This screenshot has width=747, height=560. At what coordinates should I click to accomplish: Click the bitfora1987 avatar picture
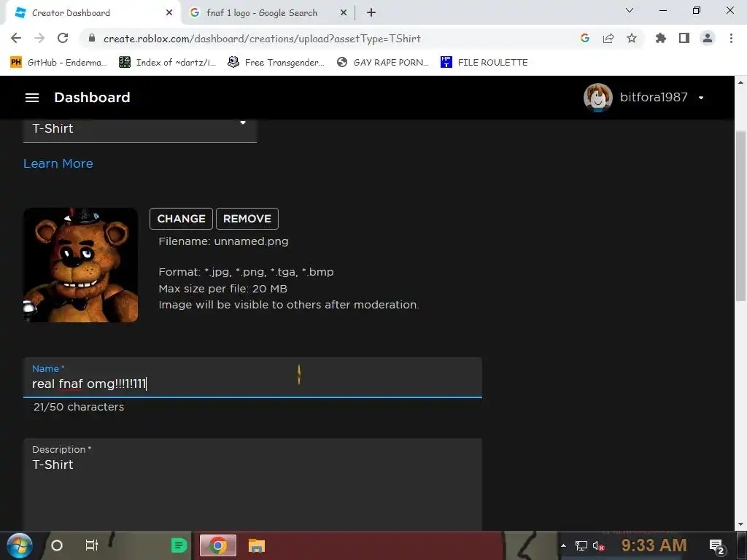pos(598,98)
